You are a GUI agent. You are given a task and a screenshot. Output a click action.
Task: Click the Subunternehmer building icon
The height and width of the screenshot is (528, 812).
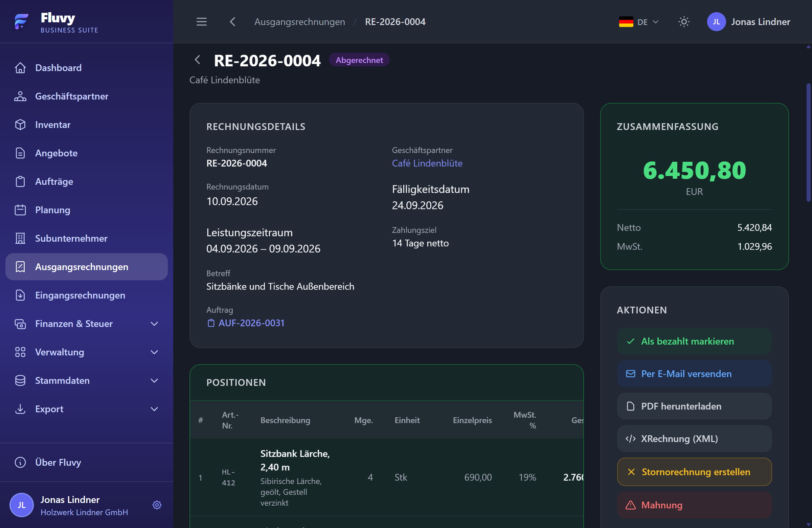pos(21,238)
